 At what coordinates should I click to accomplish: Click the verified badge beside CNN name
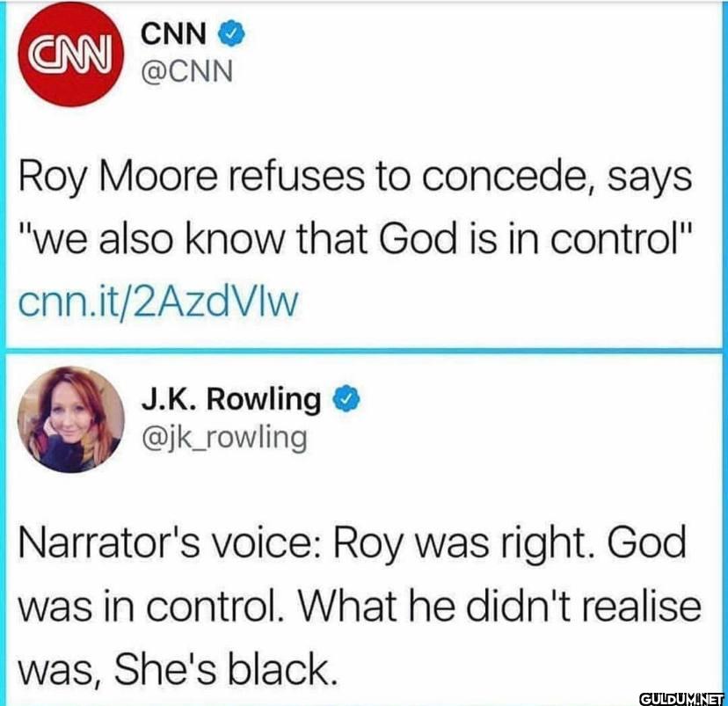tap(231, 34)
